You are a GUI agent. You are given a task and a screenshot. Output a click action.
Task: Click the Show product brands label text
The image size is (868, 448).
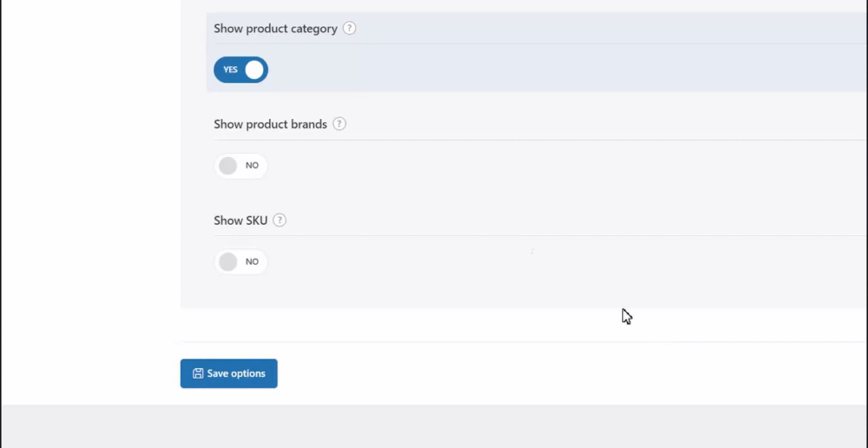[x=270, y=124]
